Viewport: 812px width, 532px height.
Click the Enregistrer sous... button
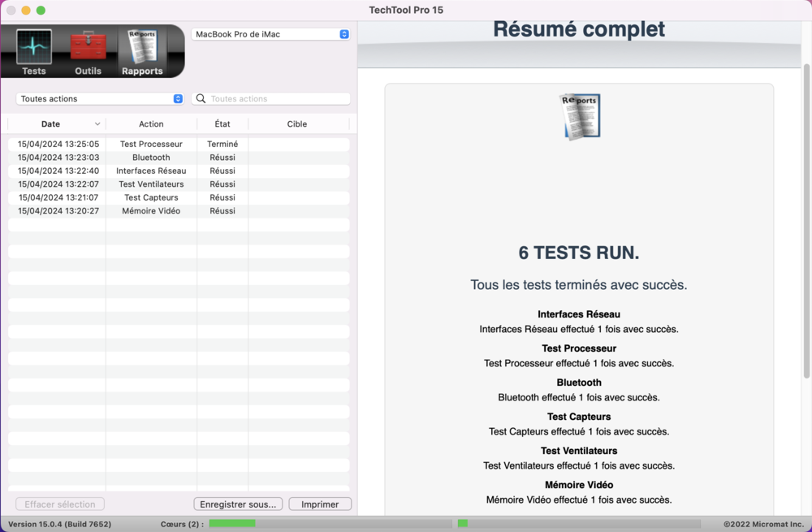tap(238, 504)
